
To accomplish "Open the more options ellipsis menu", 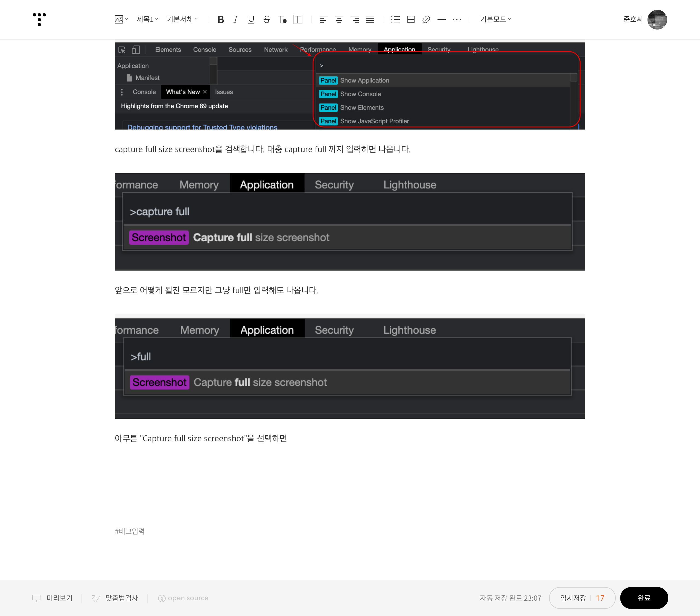I will coord(457,19).
